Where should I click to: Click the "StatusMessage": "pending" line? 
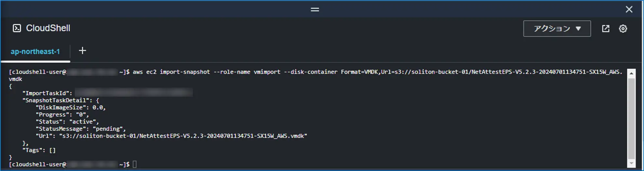81,129
